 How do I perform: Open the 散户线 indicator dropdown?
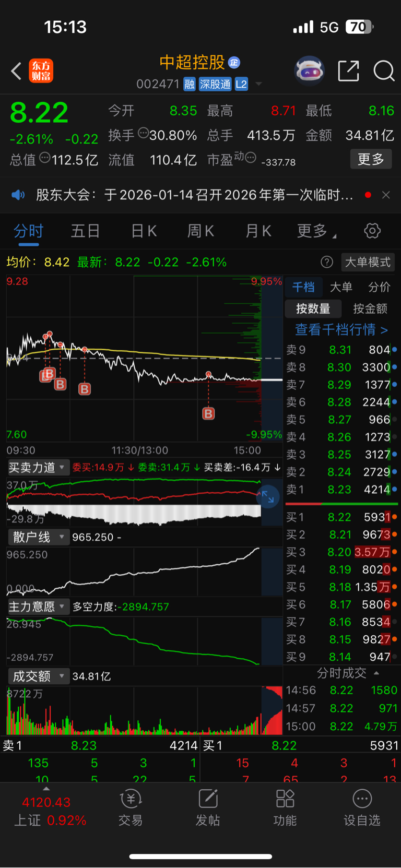38,537
